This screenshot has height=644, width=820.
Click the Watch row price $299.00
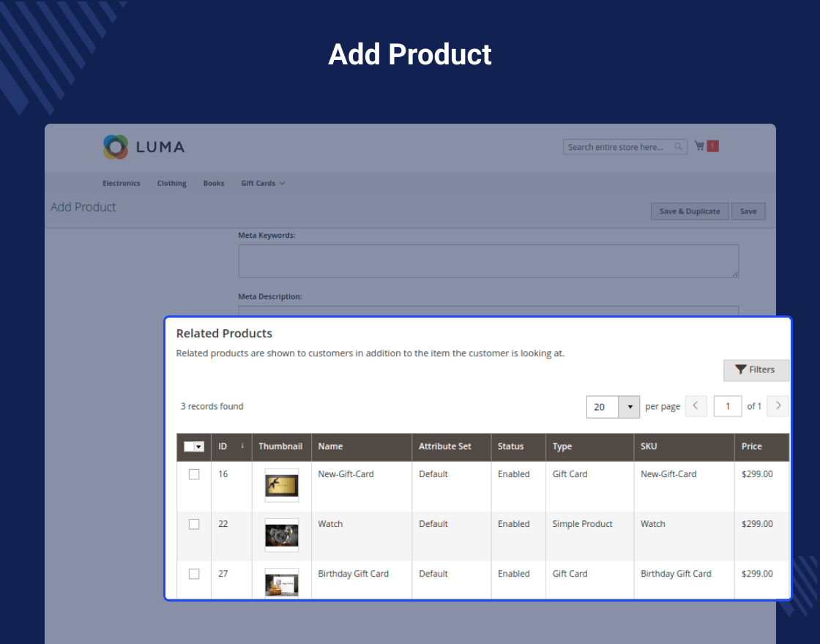(757, 524)
